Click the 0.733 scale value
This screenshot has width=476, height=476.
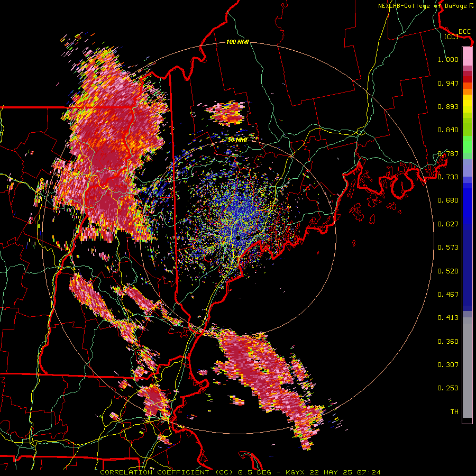448,177
